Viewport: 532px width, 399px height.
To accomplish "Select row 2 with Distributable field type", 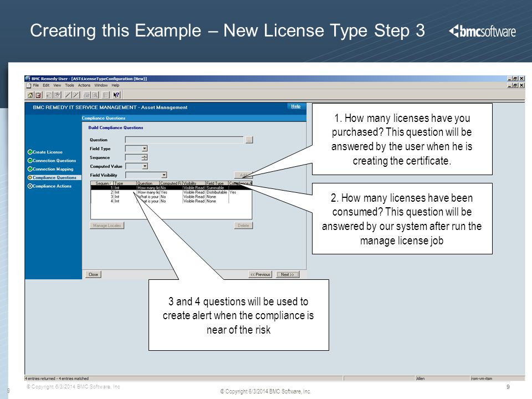I will [171, 192].
